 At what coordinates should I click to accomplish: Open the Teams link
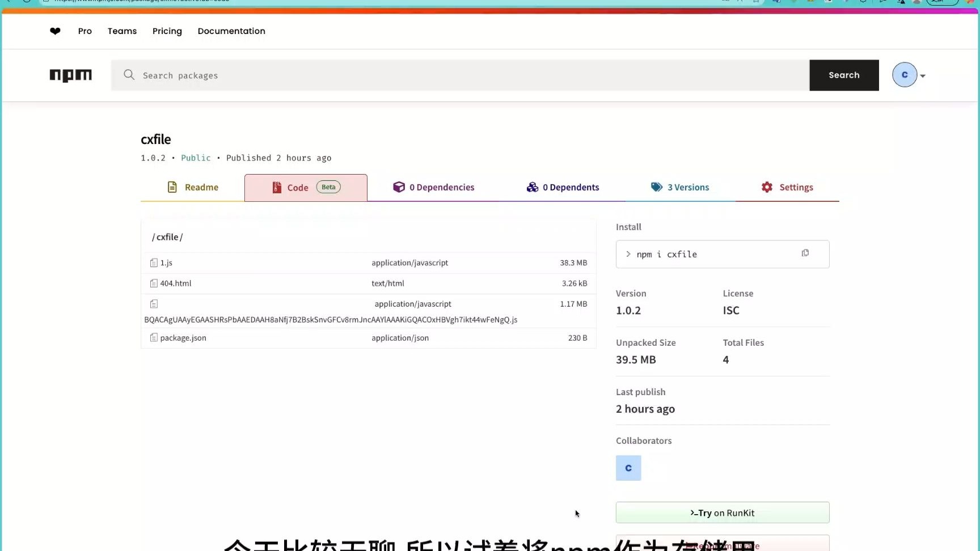click(x=122, y=31)
